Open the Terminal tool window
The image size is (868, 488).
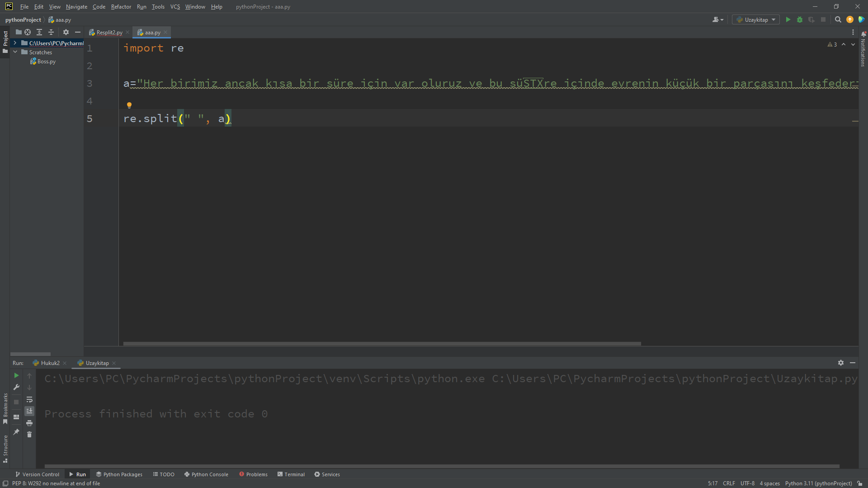tap(291, 474)
